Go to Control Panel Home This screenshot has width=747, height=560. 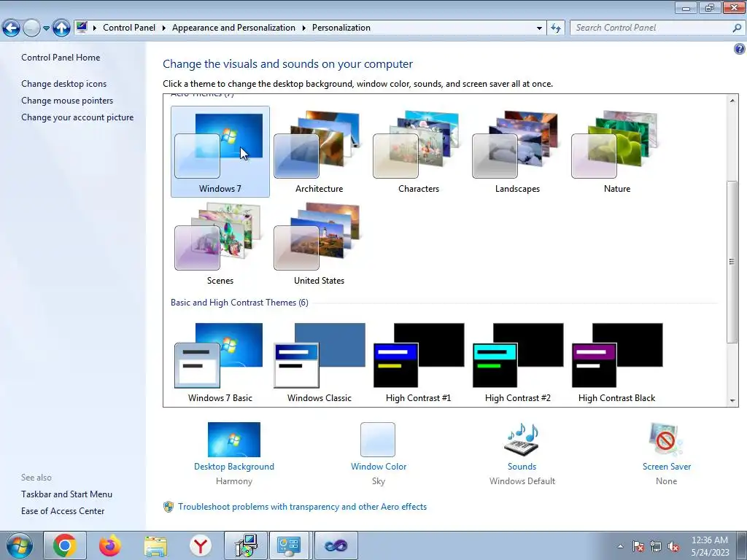point(61,57)
